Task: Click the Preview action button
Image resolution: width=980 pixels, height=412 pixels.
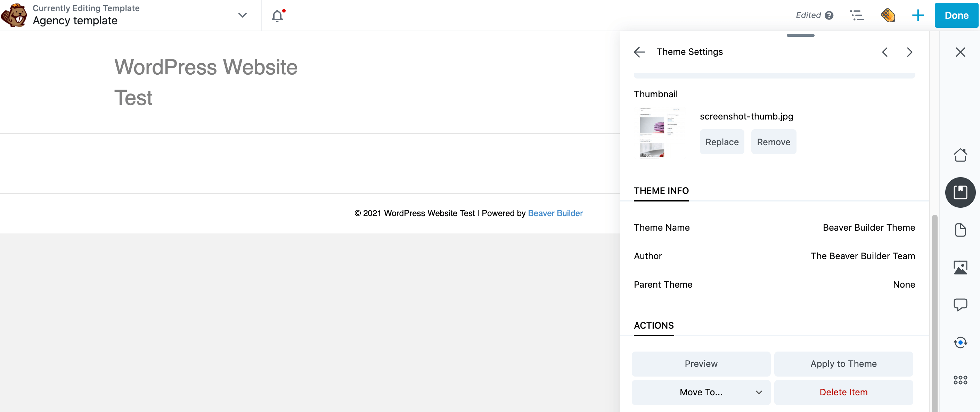Action: pos(701,363)
